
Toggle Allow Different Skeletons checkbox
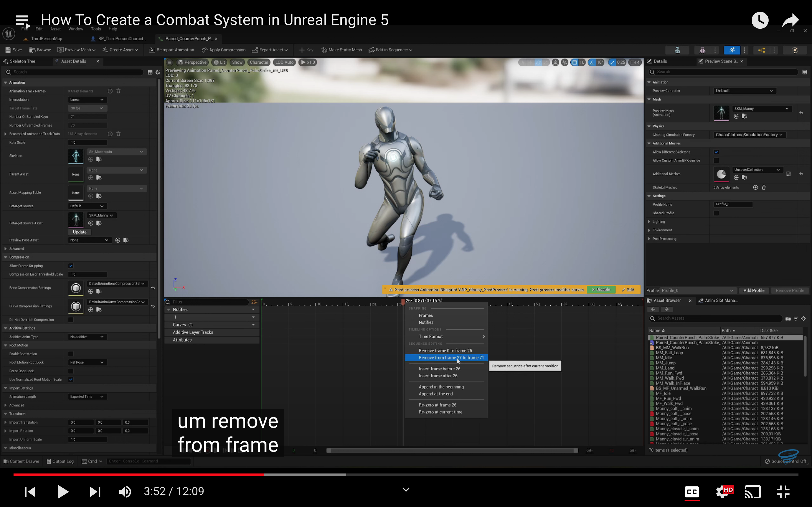click(x=716, y=152)
